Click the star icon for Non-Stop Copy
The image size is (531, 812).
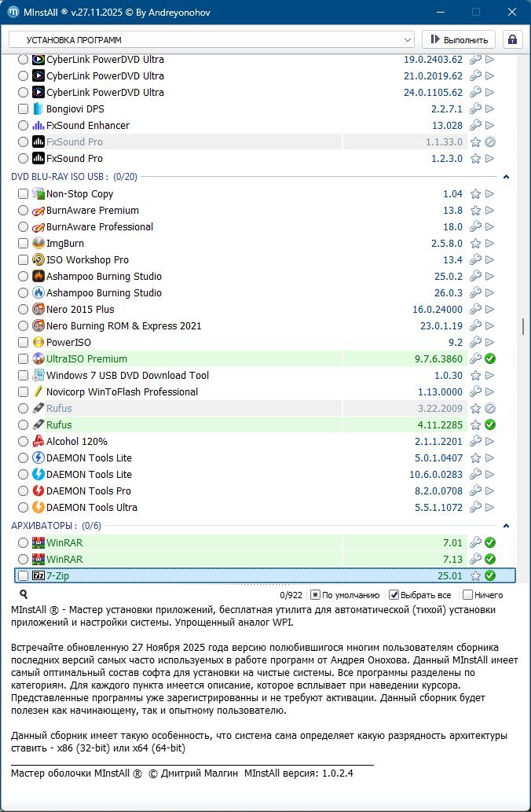point(474,194)
